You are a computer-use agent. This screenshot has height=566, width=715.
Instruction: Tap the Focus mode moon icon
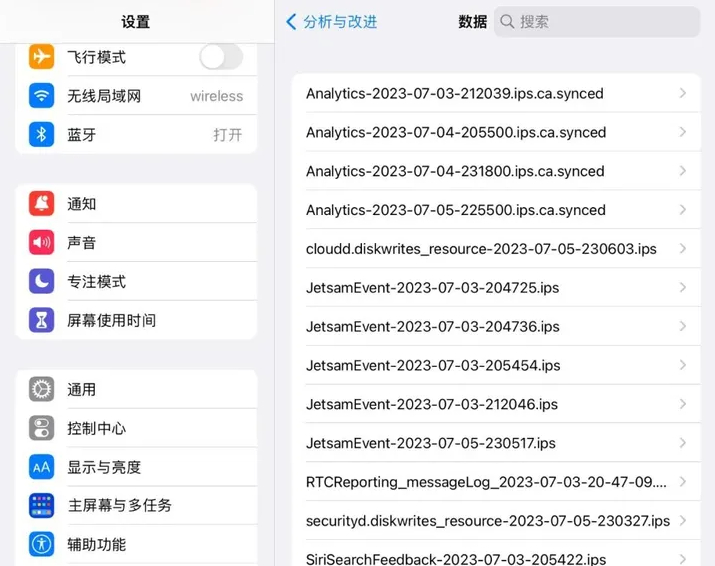pyautogui.click(x=41, y=281)
